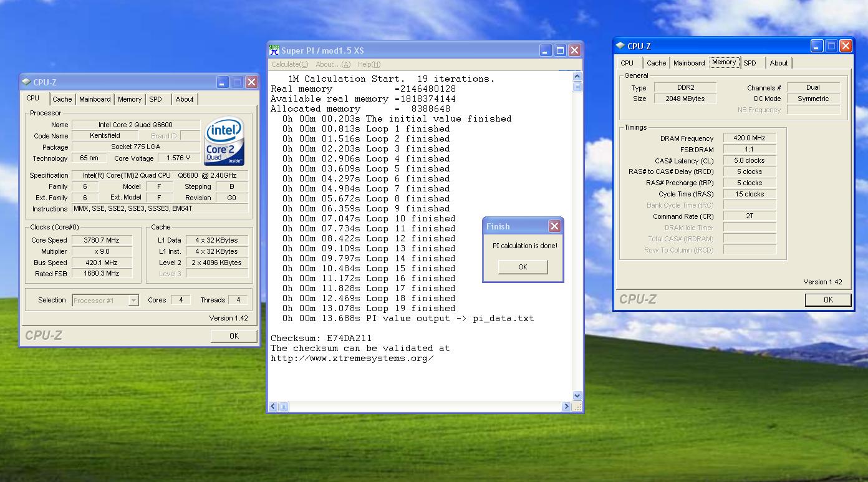This screenshot has width=868, height=482.
Task: Click the memory Size field 2048 MBytes
Action: [685, 99]
